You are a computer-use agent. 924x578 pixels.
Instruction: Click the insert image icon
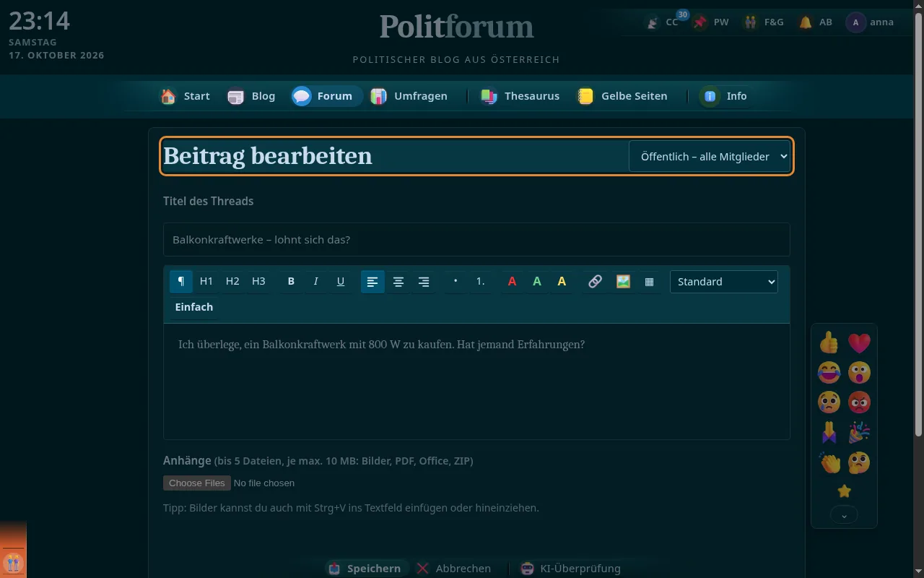coord(624,282)
